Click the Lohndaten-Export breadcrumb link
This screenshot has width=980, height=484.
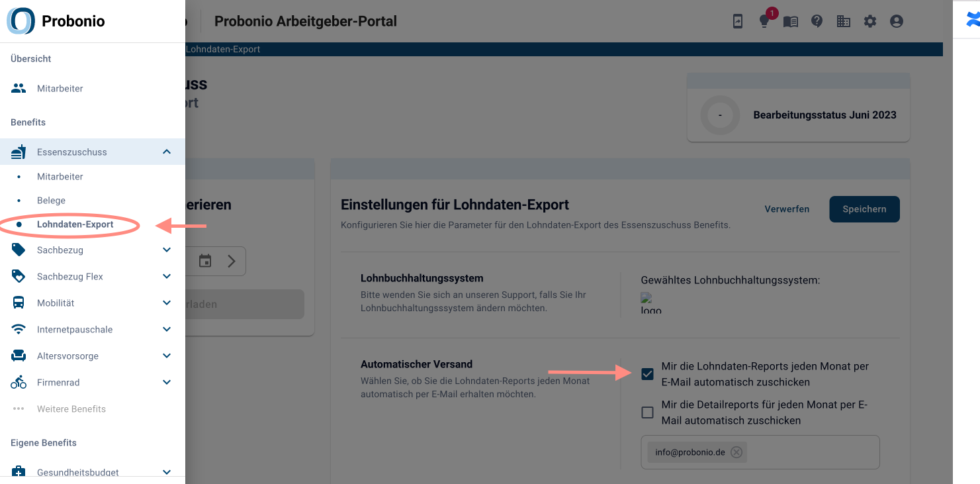[223, 50]
